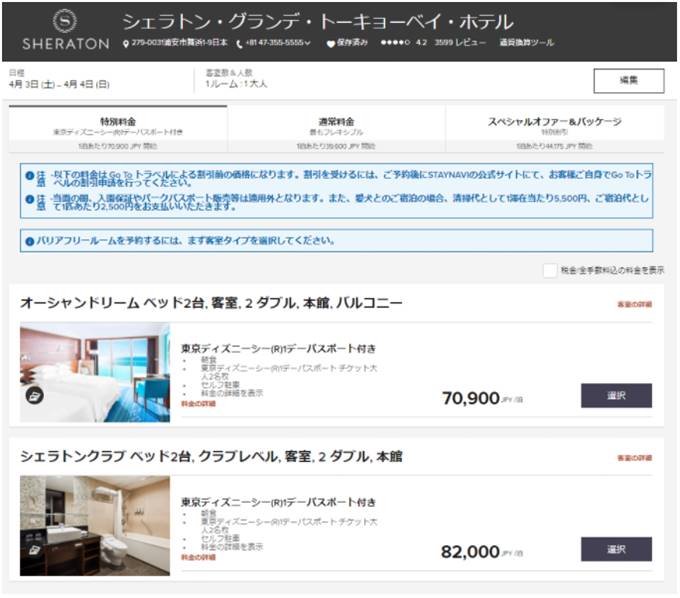The width and height of the screenshot is (680, 598).
Task: Click info icon on barrier-free room notice
Action: tap(29, 241)
